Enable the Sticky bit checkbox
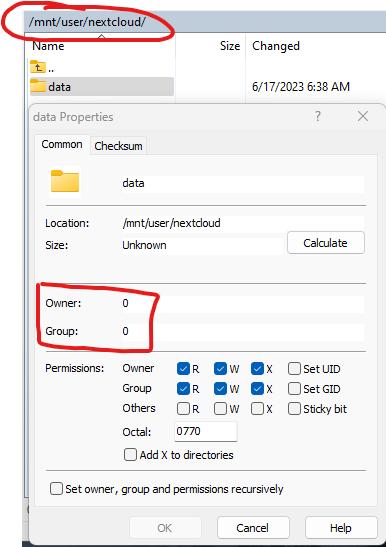 click(294, 409)
